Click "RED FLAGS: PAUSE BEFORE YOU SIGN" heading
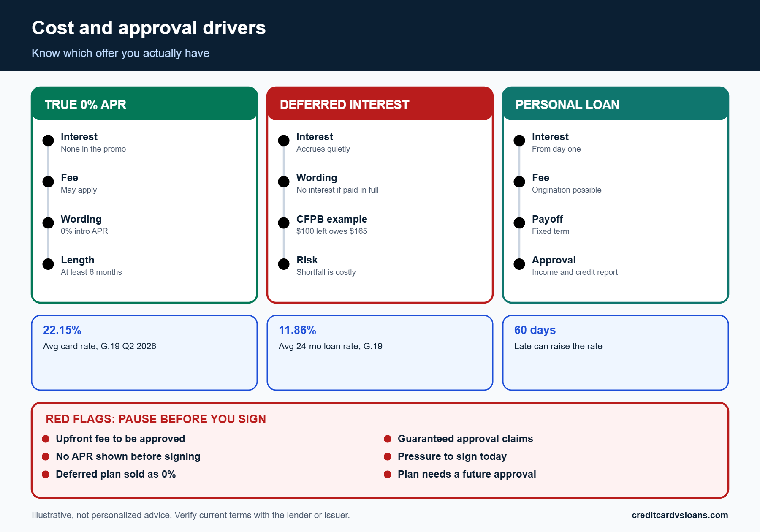Image resolution: width=760 pixels, height=532 pixels. 156,419
